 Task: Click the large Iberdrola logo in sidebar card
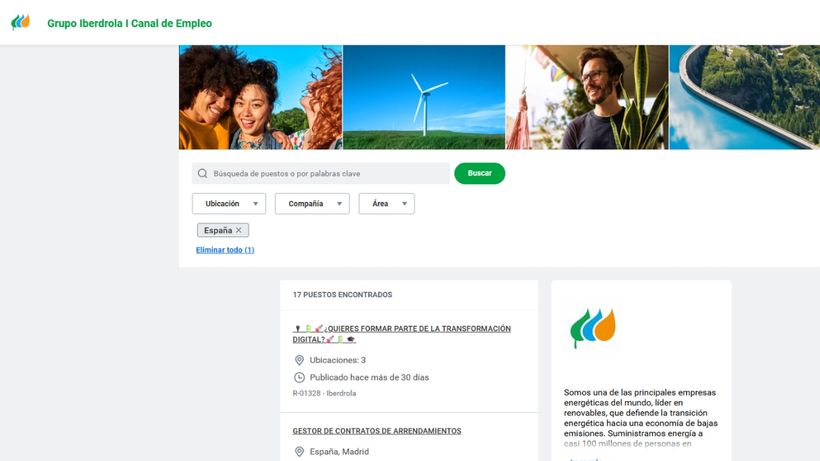tap(593, 328)
